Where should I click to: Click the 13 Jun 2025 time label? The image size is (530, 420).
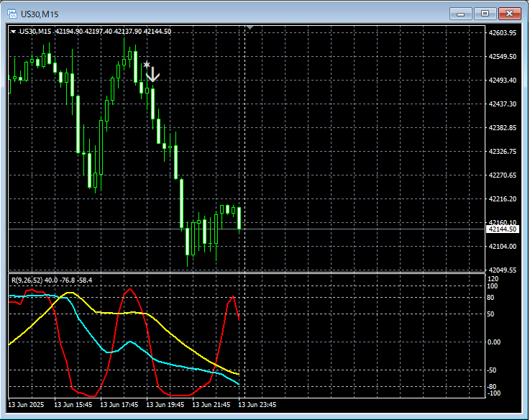[26, 404]
